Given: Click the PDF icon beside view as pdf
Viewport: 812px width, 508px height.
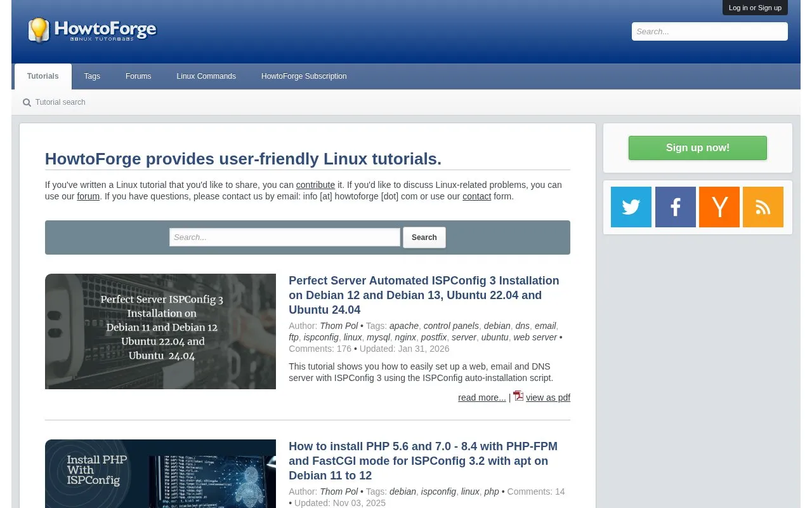Looking at the screenshot, I should [518, 396].
